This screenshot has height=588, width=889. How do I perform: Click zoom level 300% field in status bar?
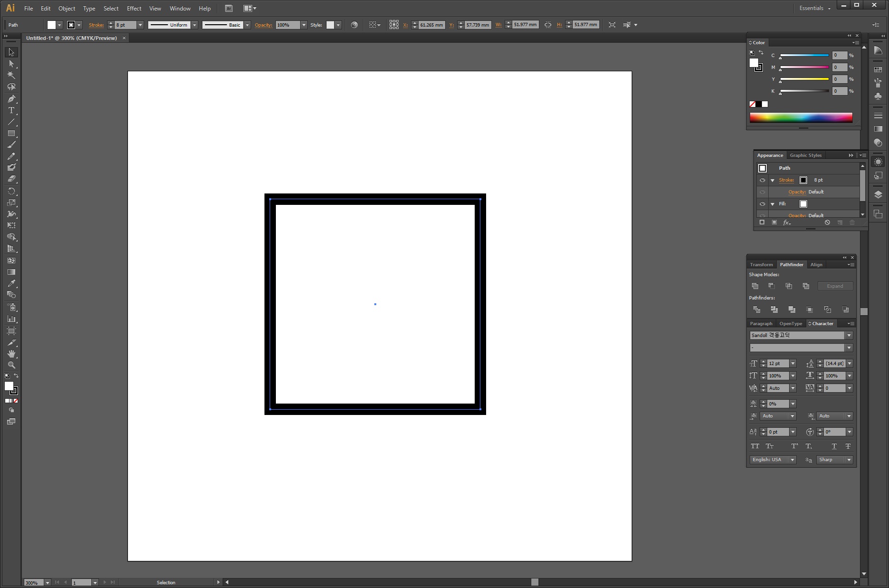(34, 582)
